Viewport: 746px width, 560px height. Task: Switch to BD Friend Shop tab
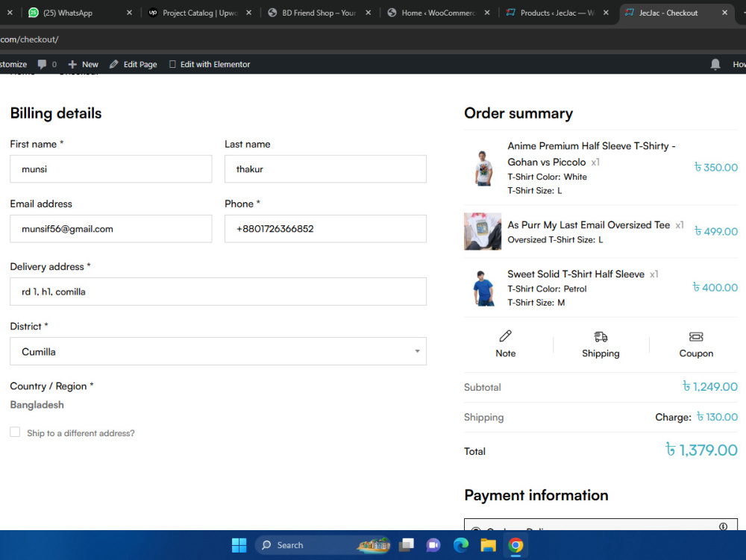click(319, 13)
